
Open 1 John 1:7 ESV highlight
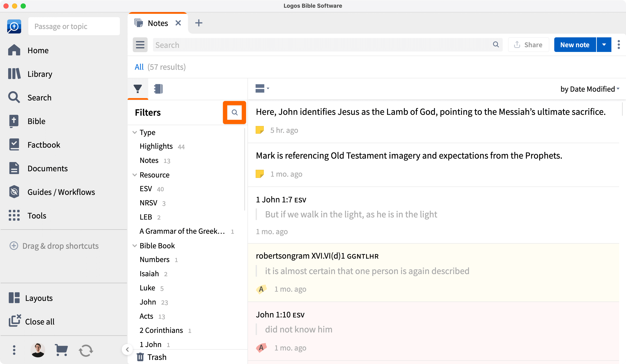pyautogui.click(x=434, y=215)
